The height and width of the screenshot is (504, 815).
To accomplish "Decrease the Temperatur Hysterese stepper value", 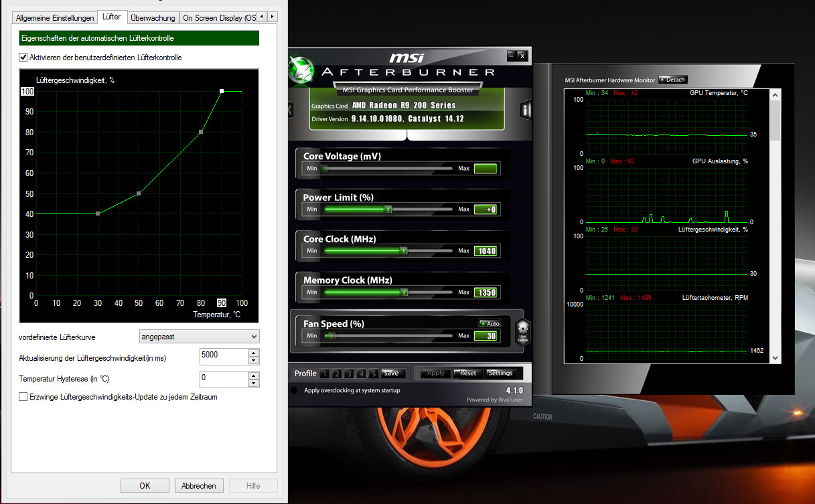I will coord(253,384).
